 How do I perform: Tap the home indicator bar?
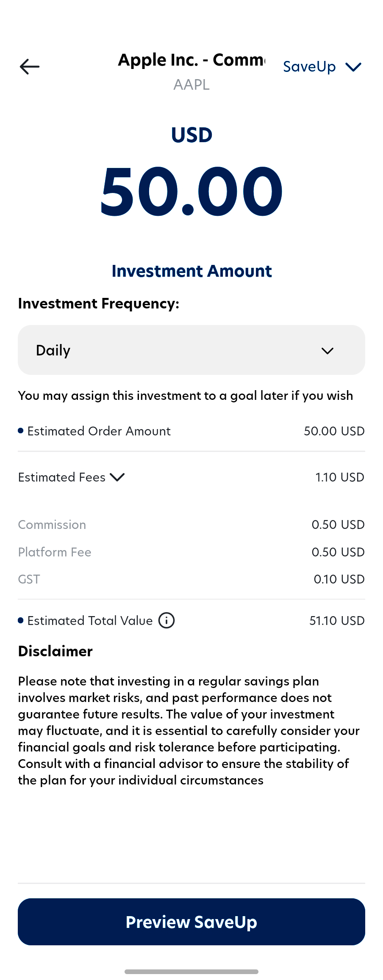191,972
